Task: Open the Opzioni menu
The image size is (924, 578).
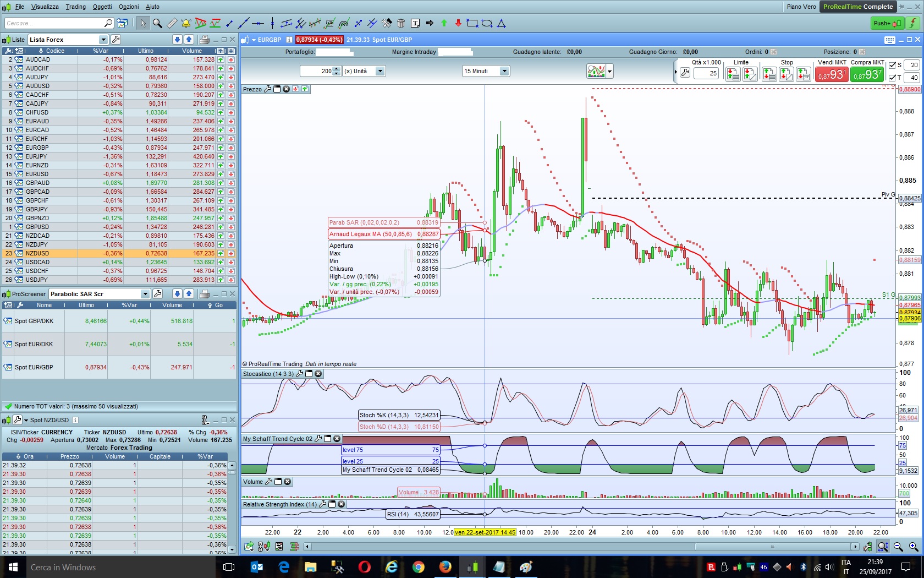Action: click(129, 7)
